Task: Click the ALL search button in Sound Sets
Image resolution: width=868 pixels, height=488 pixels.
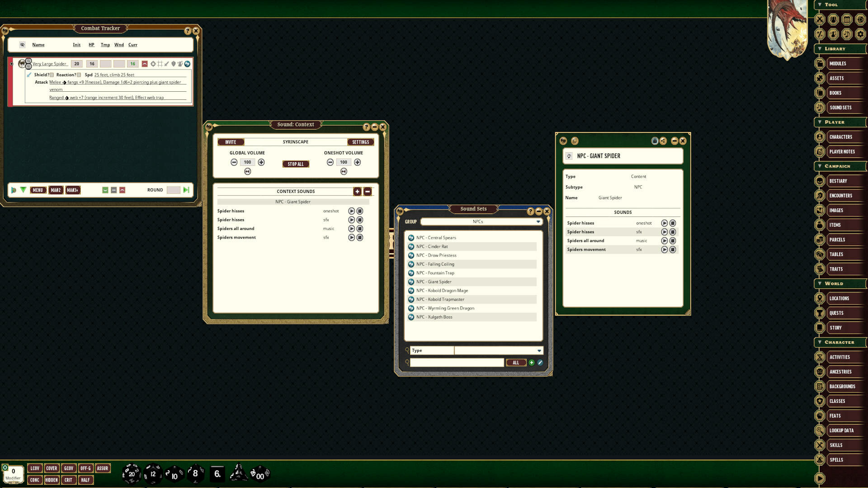Action: 516,362
